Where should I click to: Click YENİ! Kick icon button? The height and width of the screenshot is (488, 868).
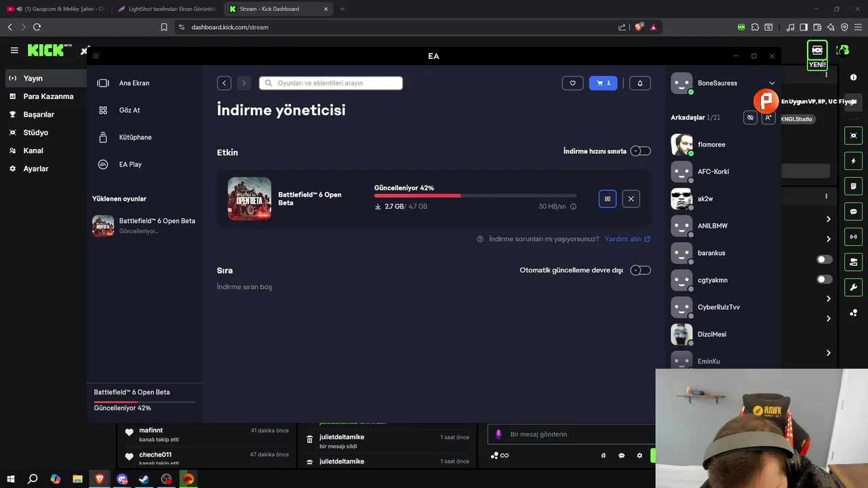coord(817,56)
